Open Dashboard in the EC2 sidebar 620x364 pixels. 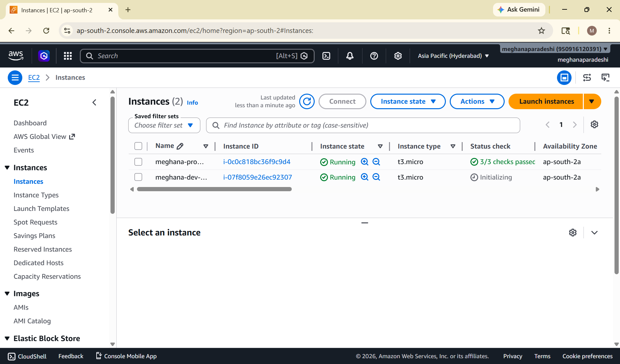tap(30, 123)
